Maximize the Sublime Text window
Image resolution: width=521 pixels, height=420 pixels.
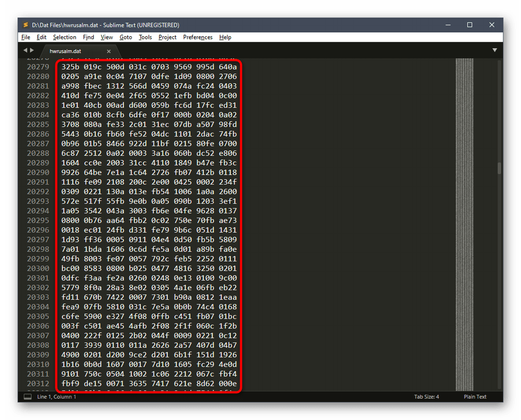[x=469, y=25]
